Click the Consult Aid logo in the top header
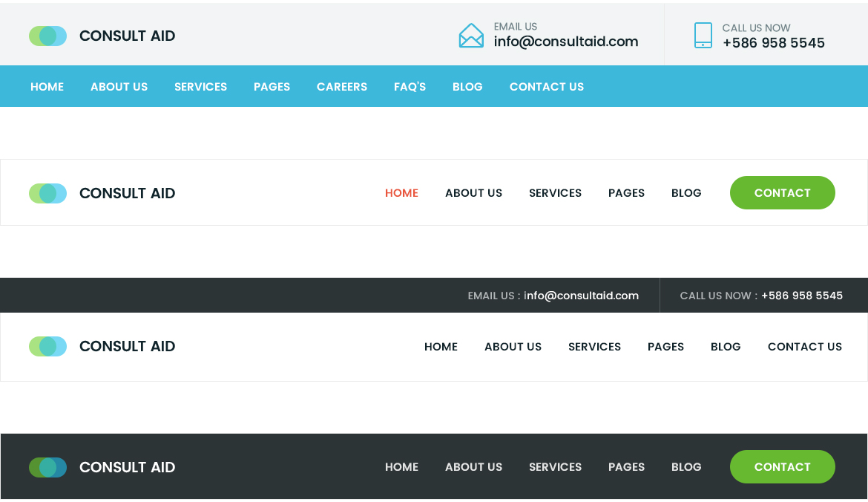The width and height of the screenshot is (868, 502). (102, 36)
